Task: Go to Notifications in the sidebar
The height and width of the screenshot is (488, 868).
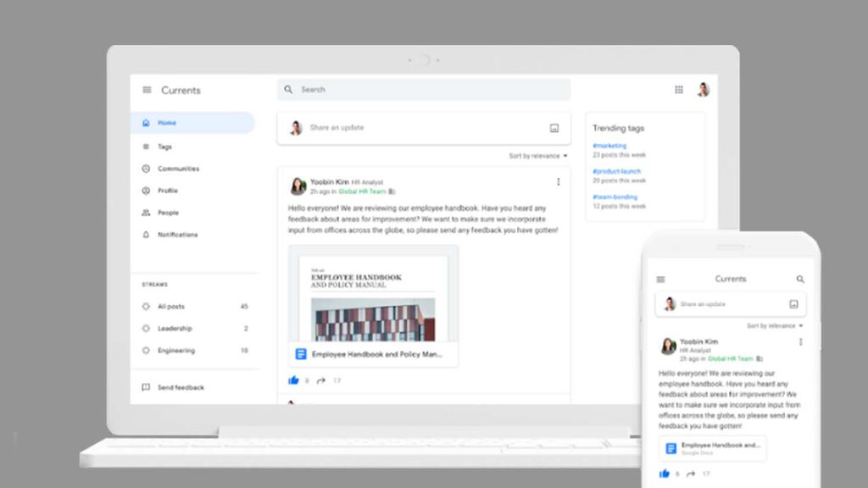Action: tap(177, 235)
